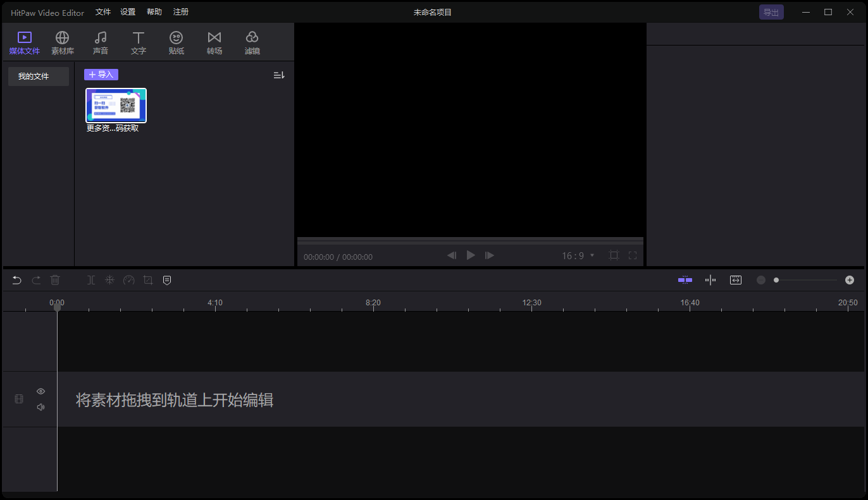The image size is (868, 500).
Task: Click the marker shield icon
Action: [167, 280]
